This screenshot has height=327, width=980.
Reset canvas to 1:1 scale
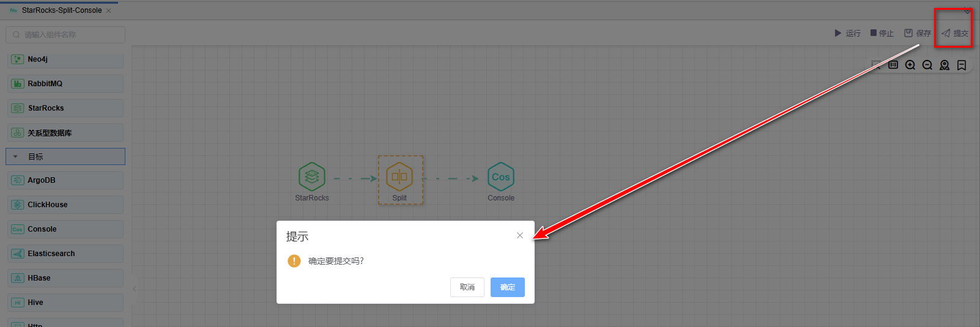(893, 65)
